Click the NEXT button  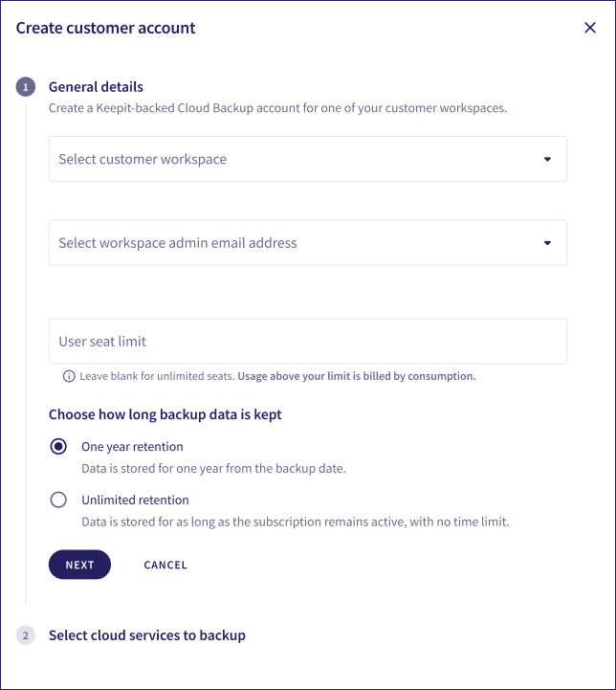[x=79, y=565]
